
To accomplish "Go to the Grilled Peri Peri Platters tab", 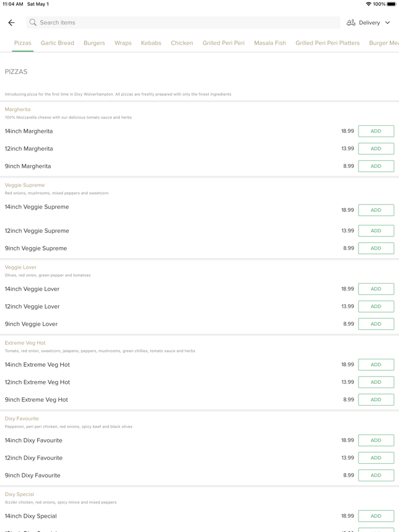I will coord(327,43).
